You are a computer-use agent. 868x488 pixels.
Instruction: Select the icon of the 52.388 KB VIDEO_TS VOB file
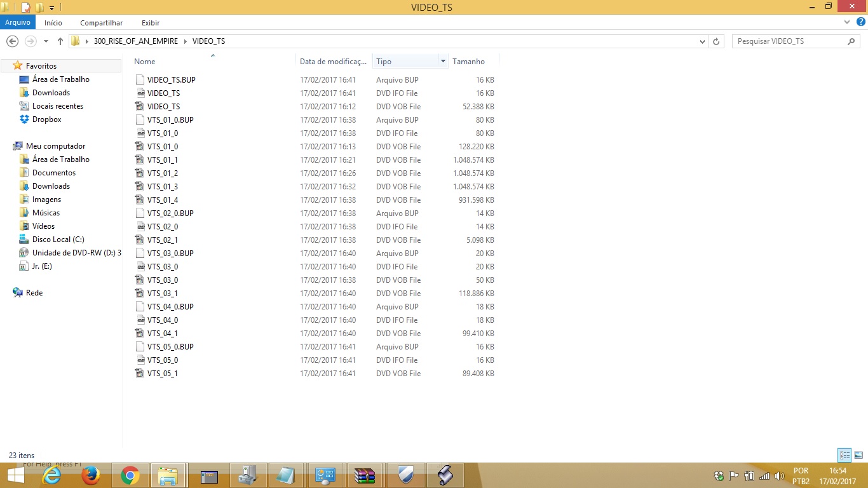140,107
